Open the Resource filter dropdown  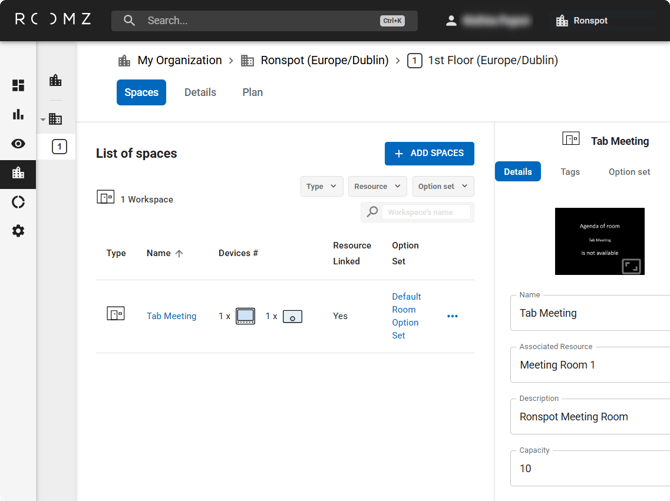point(377,186)
